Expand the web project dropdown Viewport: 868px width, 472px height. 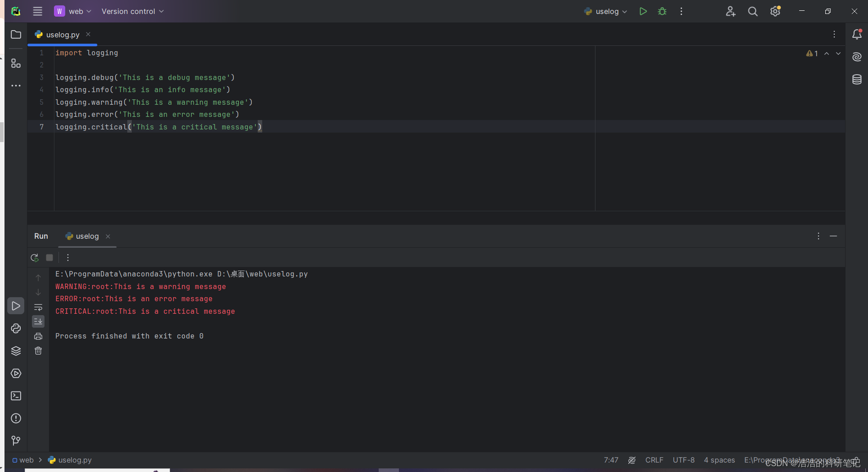72,11
